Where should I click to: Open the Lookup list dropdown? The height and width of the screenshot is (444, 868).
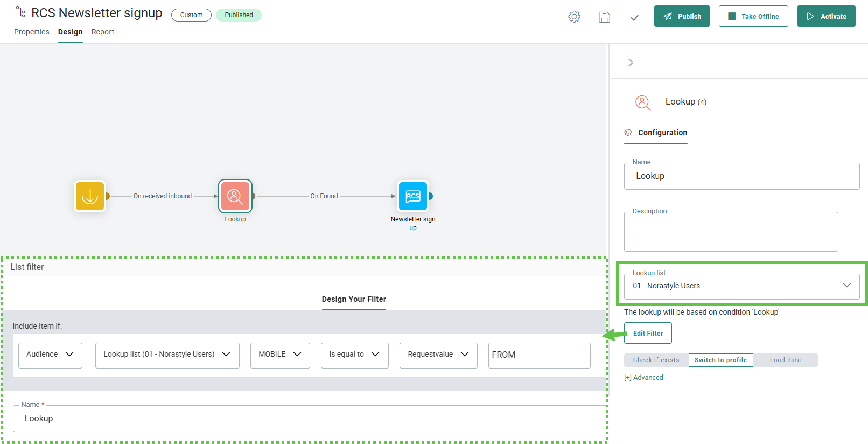tap(741, 286)
